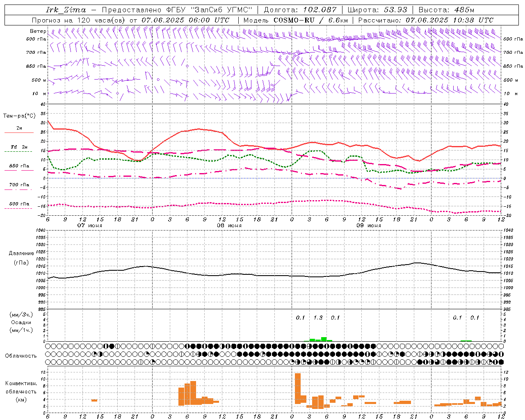Click the tallest orange convective cloud bar
The image size is (525, 420).
(x=298, y=388)
